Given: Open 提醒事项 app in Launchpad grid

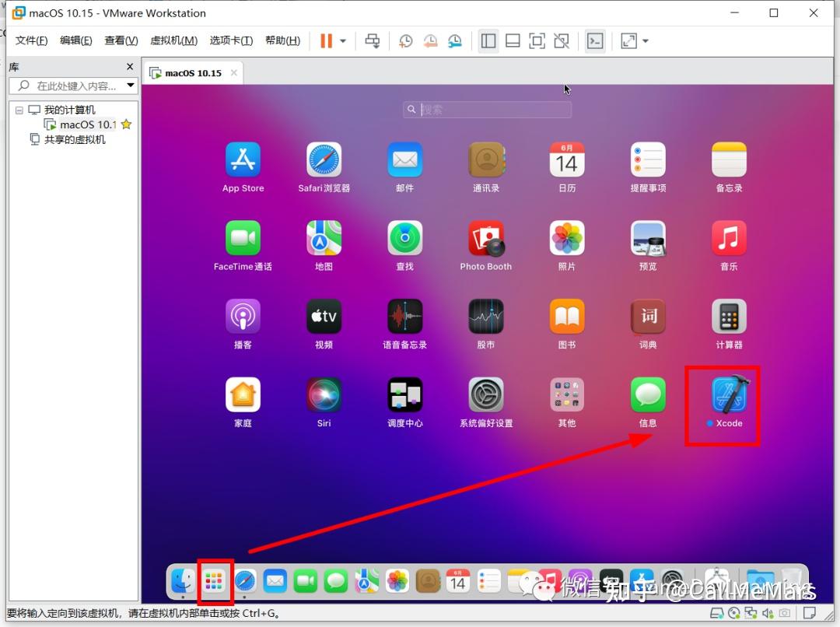Looking at the screenshot, I should point(648,159).
